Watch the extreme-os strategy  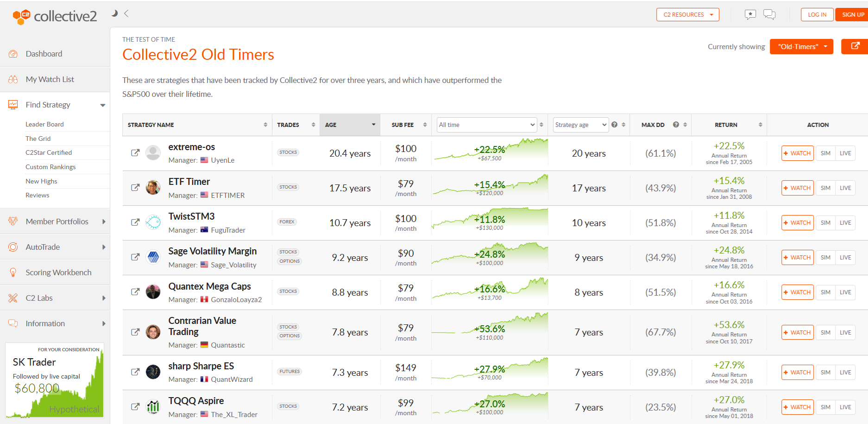[x=798, y=153]
